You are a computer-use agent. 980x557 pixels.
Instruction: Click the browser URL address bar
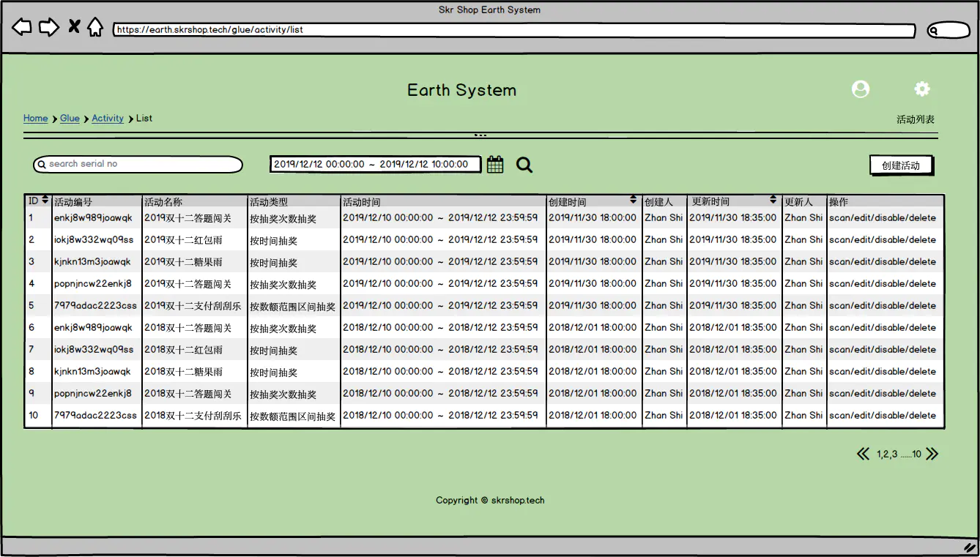click(514, 31)
